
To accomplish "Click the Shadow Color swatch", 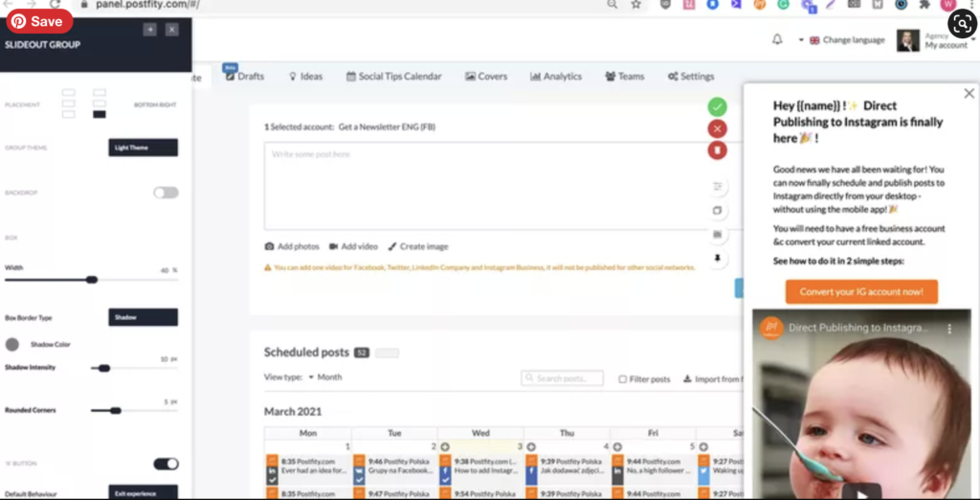I will click(x=12, y=344).
